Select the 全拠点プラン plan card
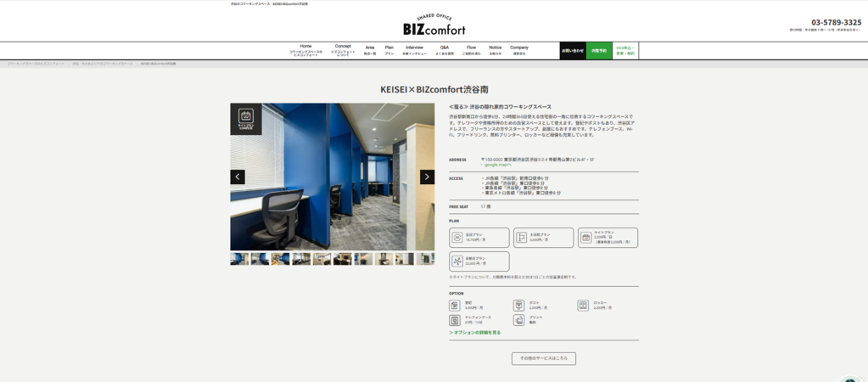 [x=479, y=261]
